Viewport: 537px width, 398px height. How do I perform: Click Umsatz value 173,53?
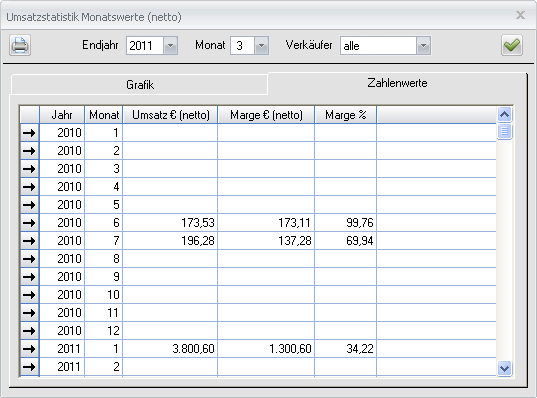198,223
